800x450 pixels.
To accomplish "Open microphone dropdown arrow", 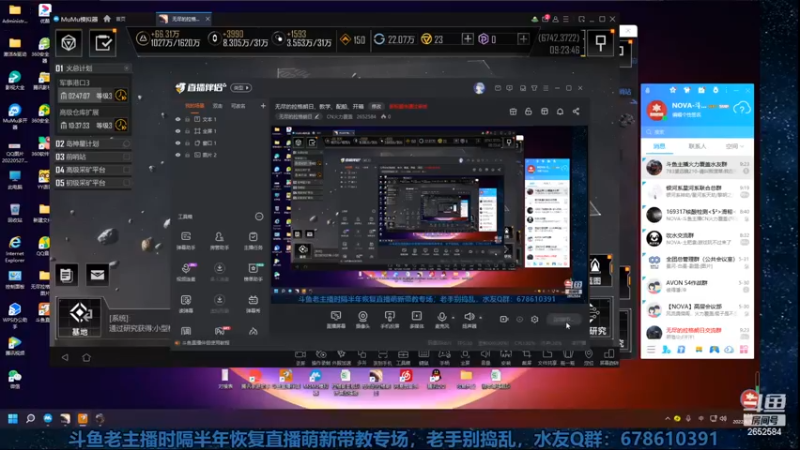I will point(453,318).
